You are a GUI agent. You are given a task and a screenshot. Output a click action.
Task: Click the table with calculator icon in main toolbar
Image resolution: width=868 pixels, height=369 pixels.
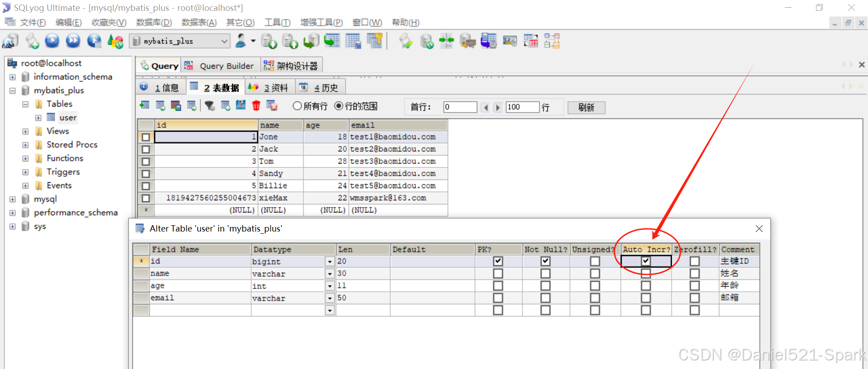click(353, 41)
